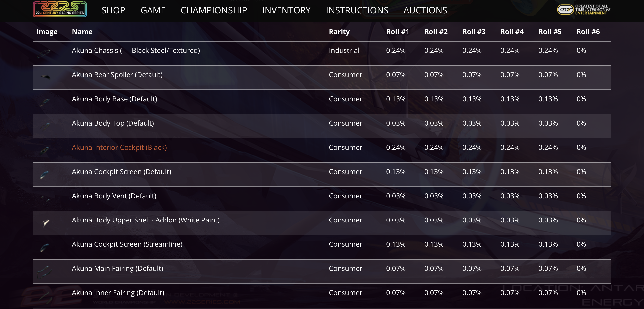Image resolution: width=644 pixels, height=309 pixels.
Task: Click the Akuna Main Fairing image icon
Action: click(x=44, y=272)
